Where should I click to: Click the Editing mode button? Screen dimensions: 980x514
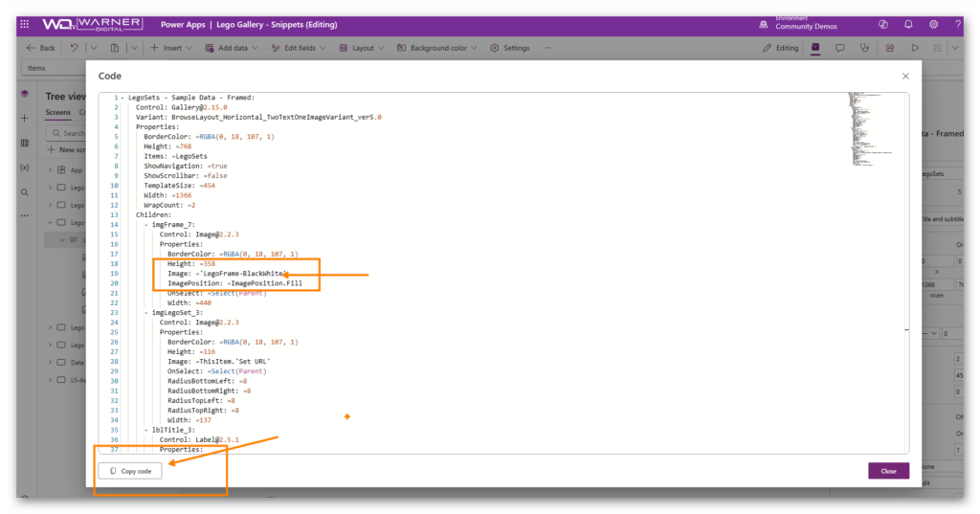tap(780, 48)
